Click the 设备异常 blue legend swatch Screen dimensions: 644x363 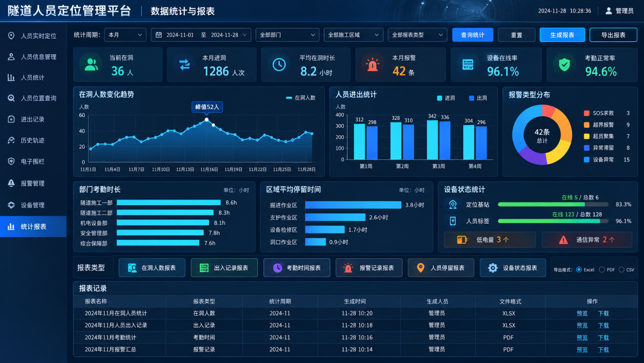click(586, 160)
